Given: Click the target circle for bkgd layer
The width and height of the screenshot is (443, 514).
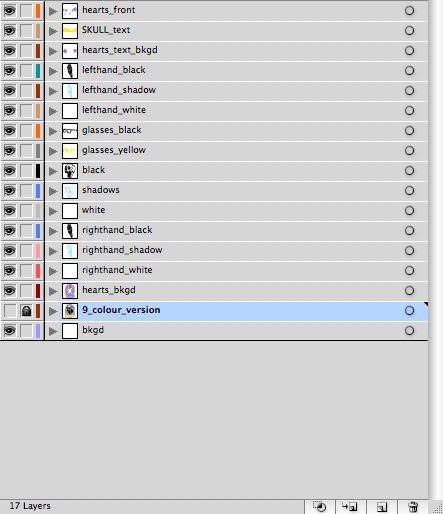Looking at the screenshot, I should click(x=409, y=331).
